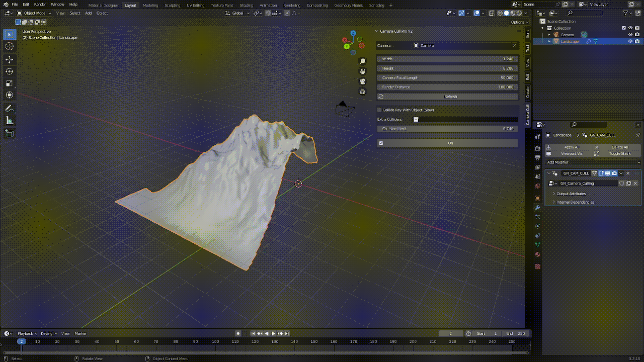This screenshot has width=644, height=362.
Task: Open the Texture properties checker icon
Action: click(x=537, y=266)
